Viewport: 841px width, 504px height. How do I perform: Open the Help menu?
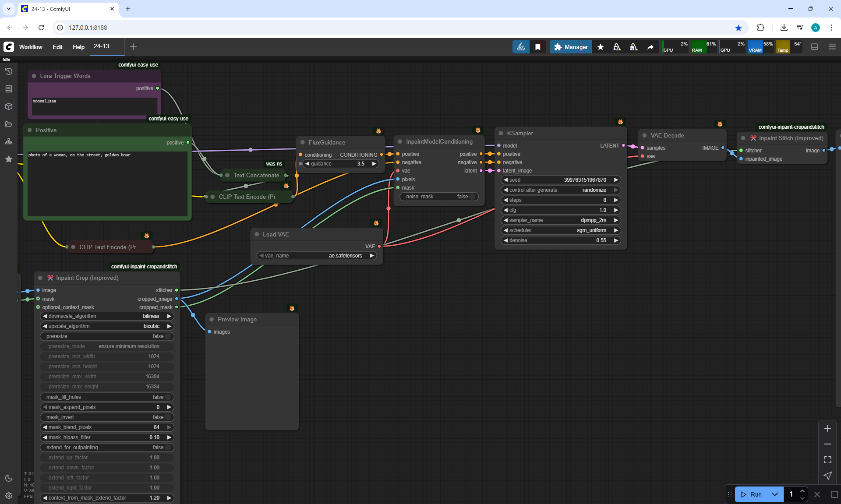coord(78,47)
